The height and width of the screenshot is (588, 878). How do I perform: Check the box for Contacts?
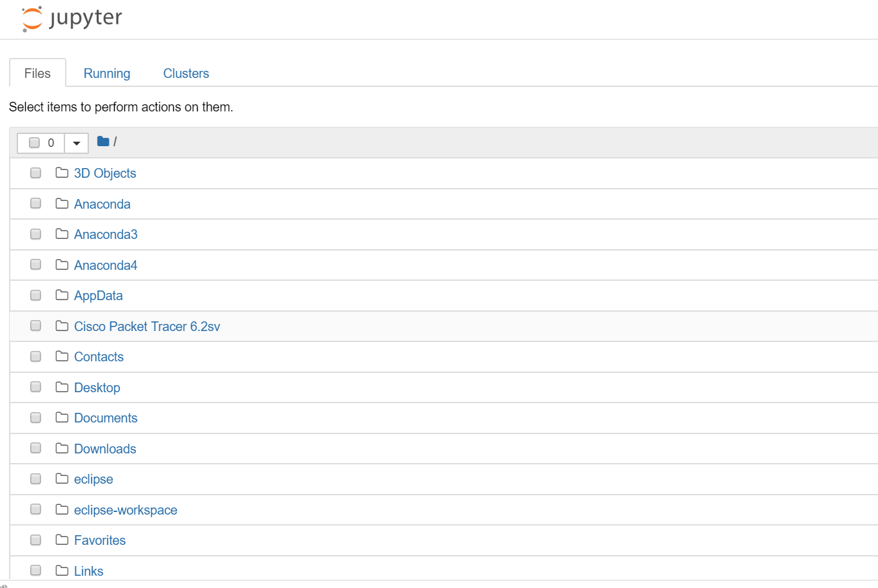[x=35, y=356]
